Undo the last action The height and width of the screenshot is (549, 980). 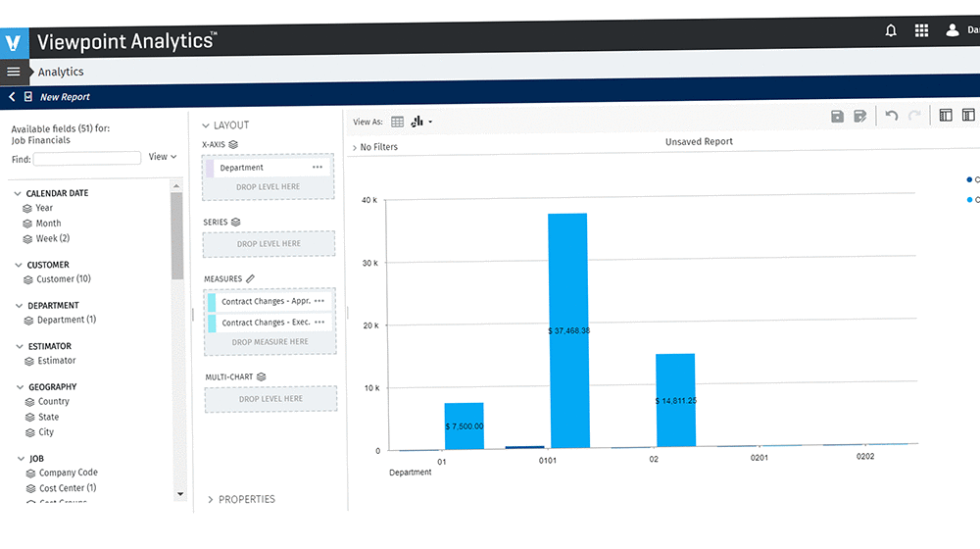click(x=891, y=115)
